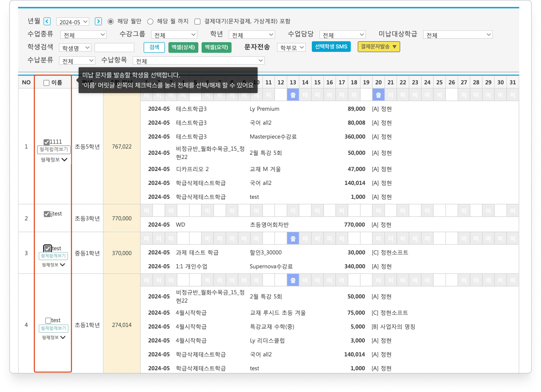Uncheck student jjtest checkbox

47,214
